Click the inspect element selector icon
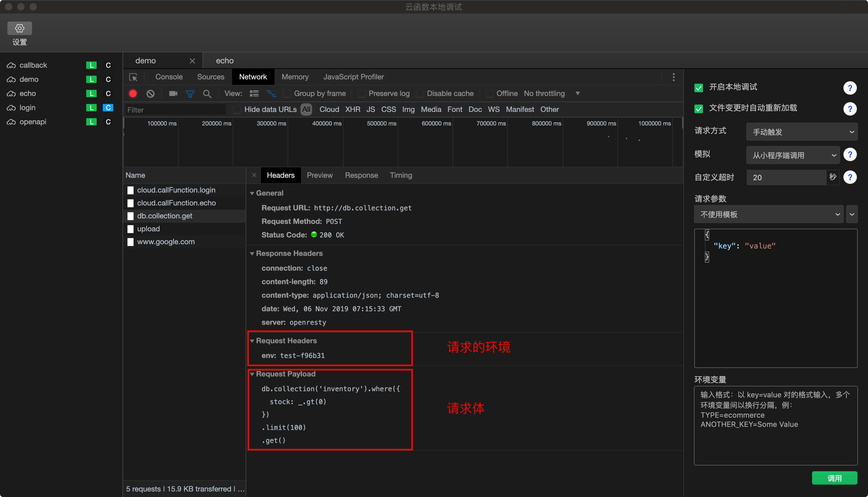Screen dimensions: 868x497 [x=133, y=77]
